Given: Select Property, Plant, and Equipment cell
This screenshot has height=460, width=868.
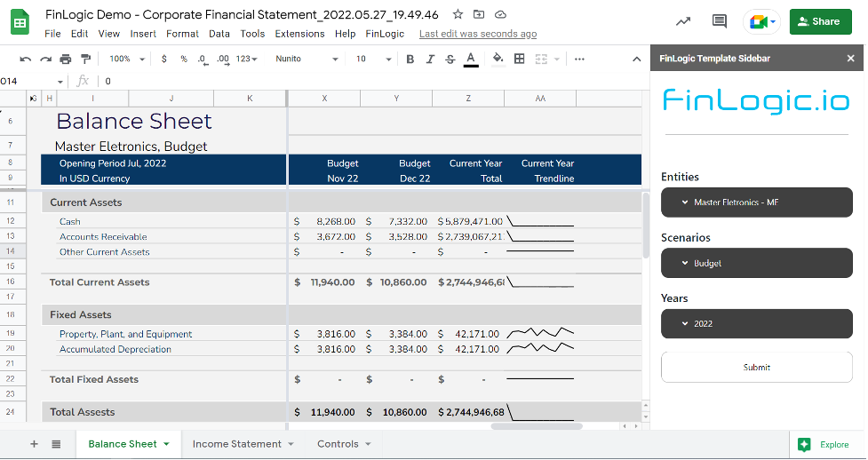Looking at the screenshot, I should pyautogui.click(x=125, y=334).
